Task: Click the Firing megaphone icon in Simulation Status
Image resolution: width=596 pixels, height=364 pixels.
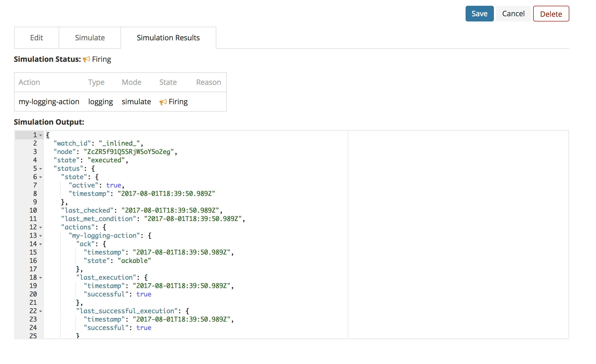Action: point(86,59)
